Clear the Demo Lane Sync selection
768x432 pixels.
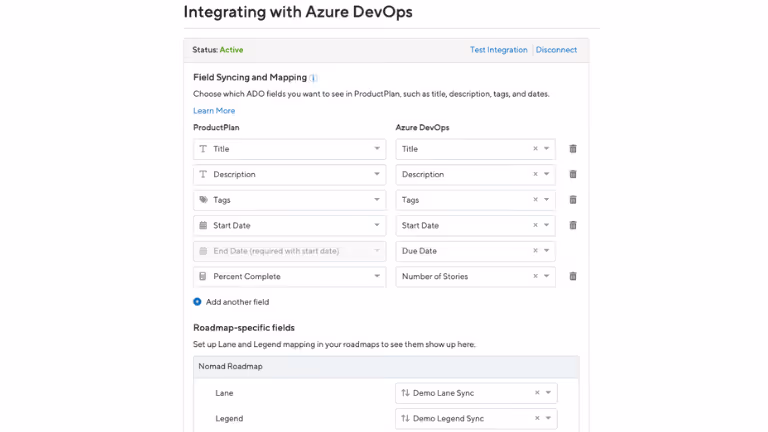click(537, 393)
